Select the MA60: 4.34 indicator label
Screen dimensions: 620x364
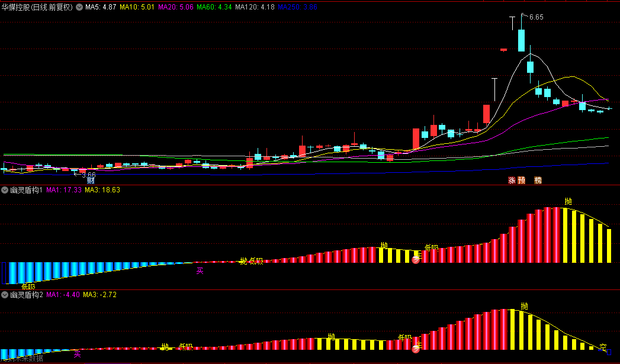point(214,7)
